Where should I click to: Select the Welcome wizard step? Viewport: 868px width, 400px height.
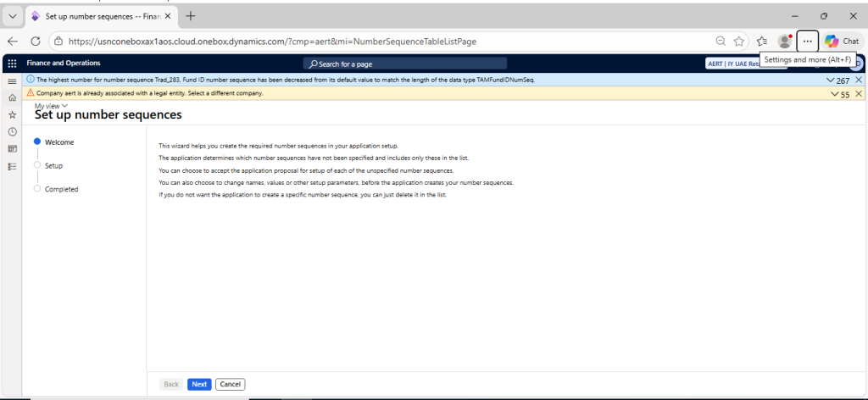(x=58, y=142)
